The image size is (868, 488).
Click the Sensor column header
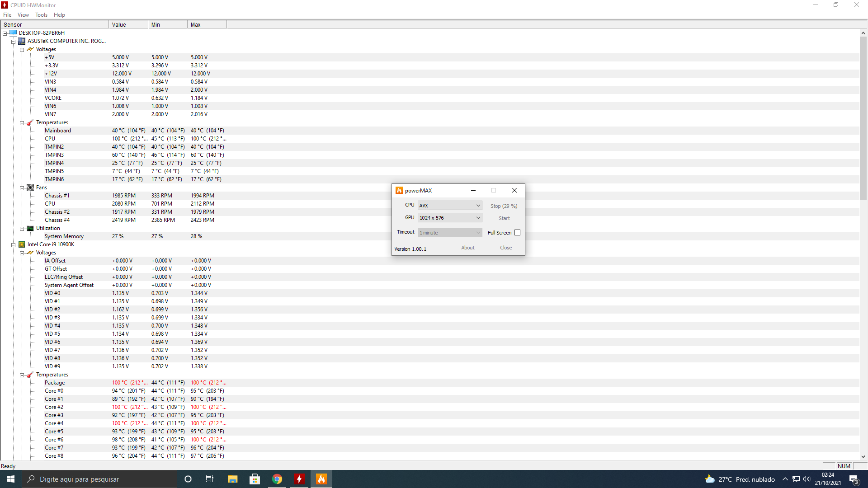point(55,25)
